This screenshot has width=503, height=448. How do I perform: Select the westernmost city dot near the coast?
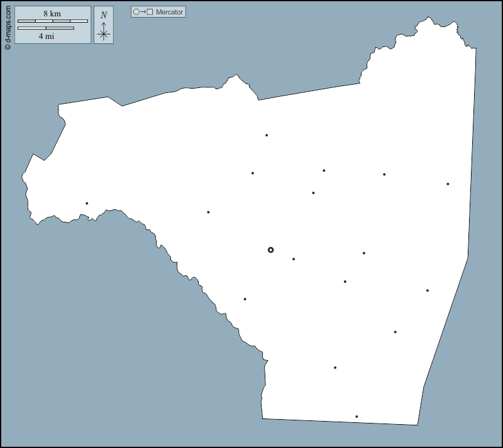[87, 203]
